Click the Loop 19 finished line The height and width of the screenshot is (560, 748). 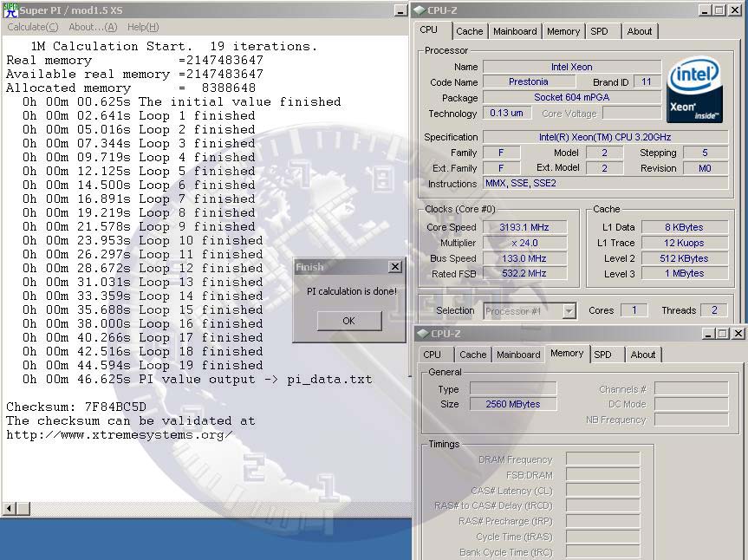tap(143, 366)
